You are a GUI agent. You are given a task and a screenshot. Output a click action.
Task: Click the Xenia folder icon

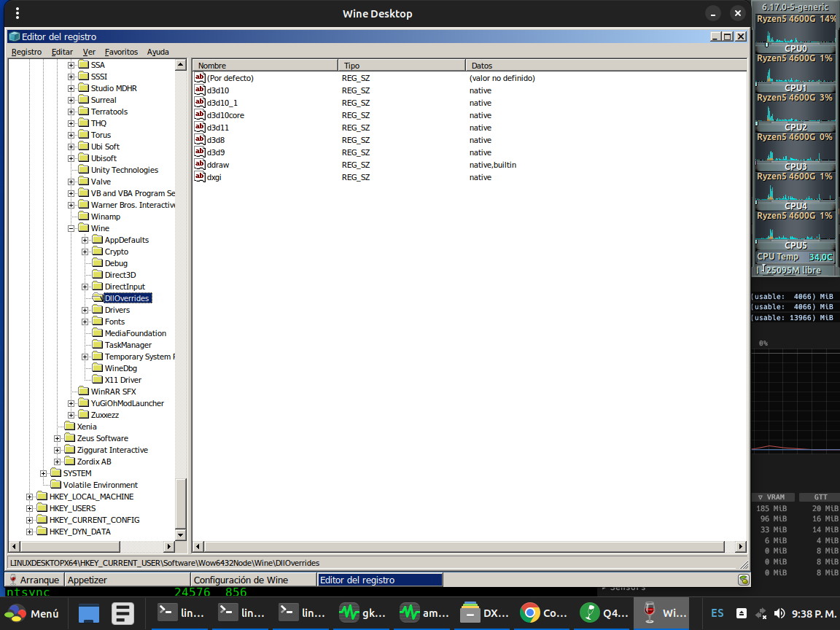tap(69, 426)
